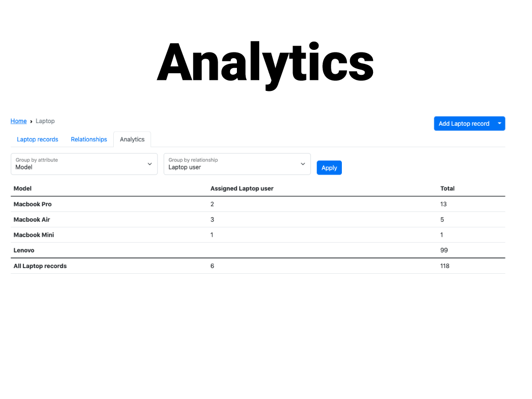This screenshot has width=532, height=399.
Task: Click the Apply button
Action: tap(329, 167)
